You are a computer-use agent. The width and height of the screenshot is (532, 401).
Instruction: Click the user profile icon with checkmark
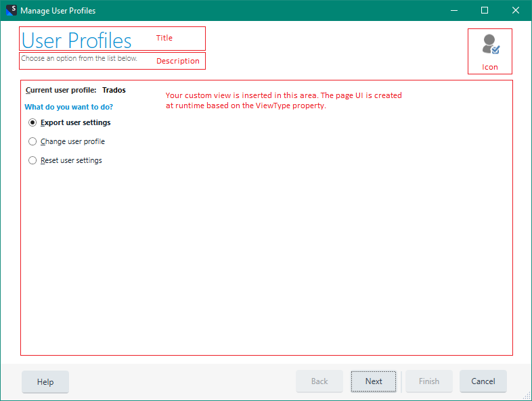pyautogui.click(x=491, y=44)
